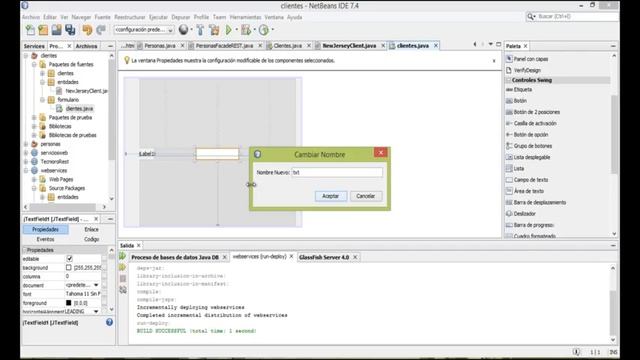Viewport: 640px width, 360px height.
Task: Switch to the Personas.java tab
Action: pyautogui.click(x=160, y=46)
